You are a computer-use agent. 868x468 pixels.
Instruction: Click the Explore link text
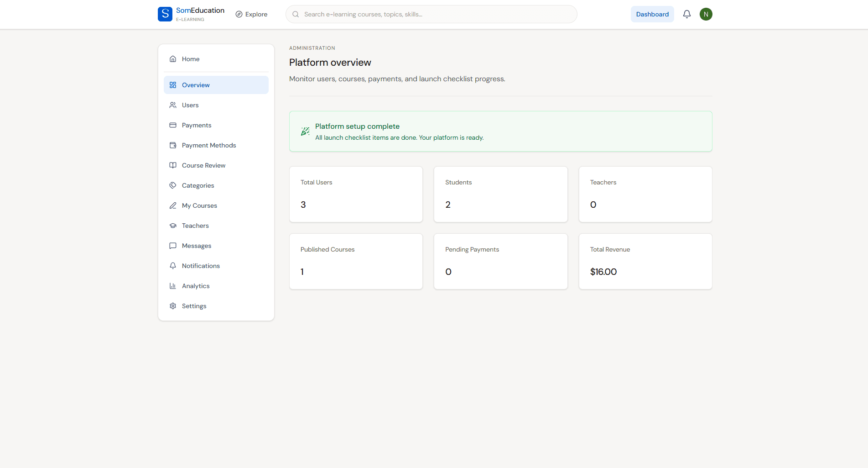[x=256, y=14]
